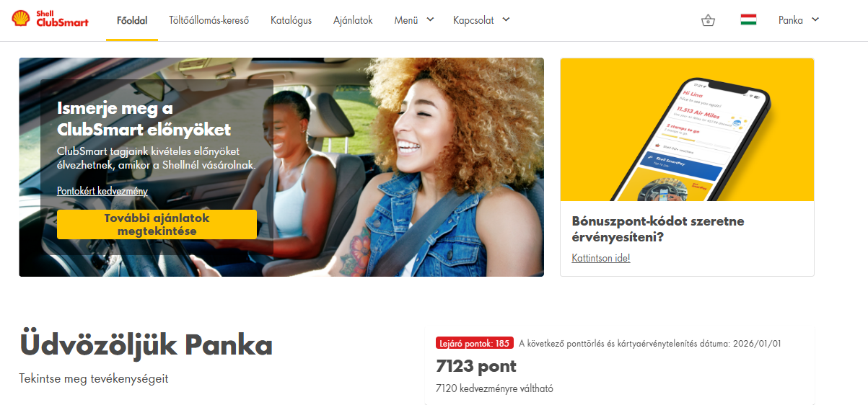Go to the Főoldal tab
Image resolution: width=868 pixels, height=405 pixels.
[132, 20]
